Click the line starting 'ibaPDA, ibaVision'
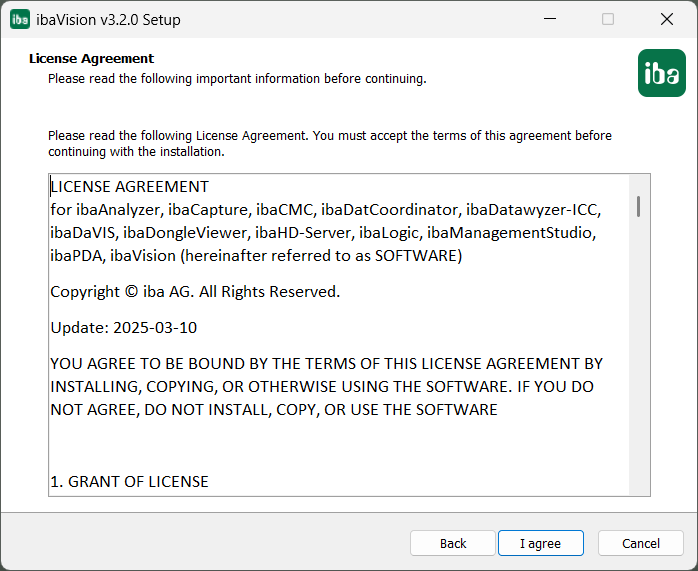698x571 pixels. coord(256,256)
